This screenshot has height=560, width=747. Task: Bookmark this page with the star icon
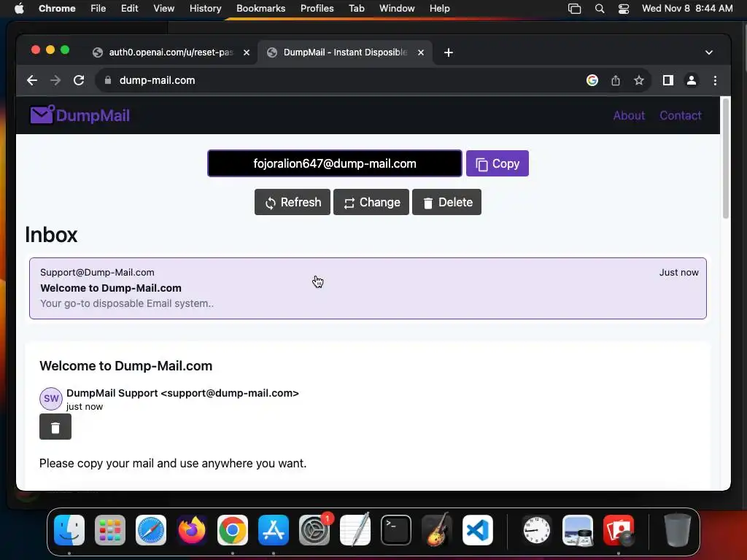pyautogui.click(x=639, y=80)
